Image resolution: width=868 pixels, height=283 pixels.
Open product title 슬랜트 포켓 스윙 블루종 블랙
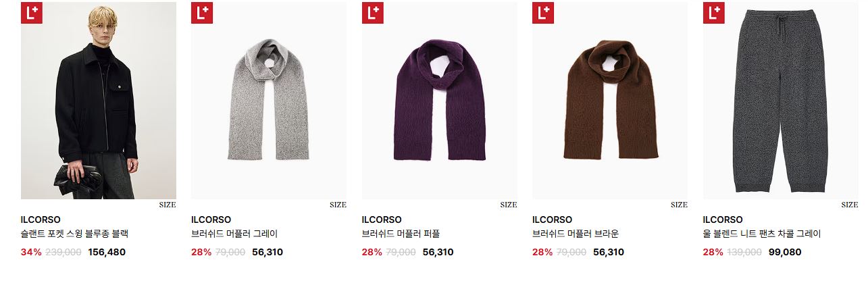[74, 234]
